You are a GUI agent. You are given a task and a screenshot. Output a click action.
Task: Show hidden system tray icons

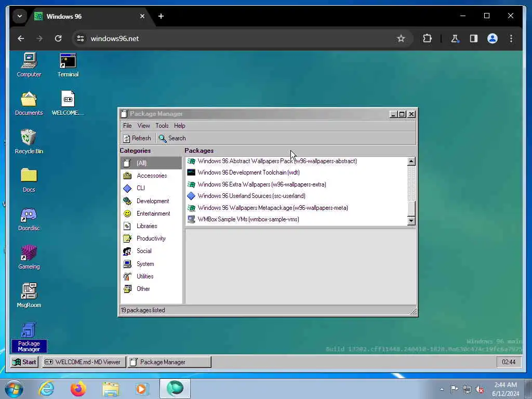(442, 389)
